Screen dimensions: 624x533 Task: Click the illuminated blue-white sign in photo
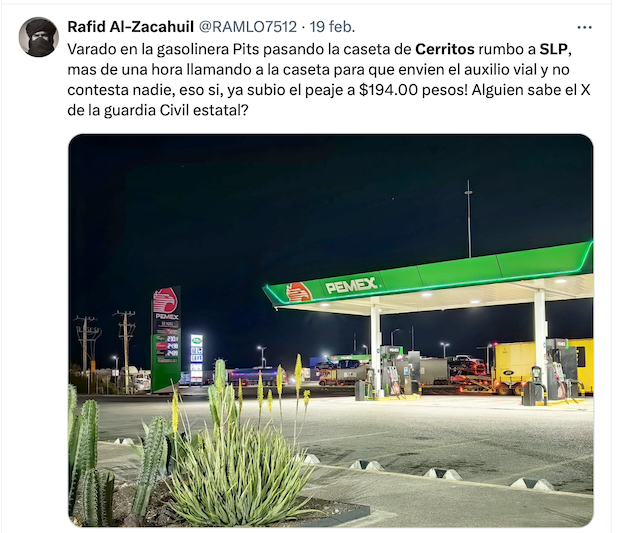click(x=197, y=359)
